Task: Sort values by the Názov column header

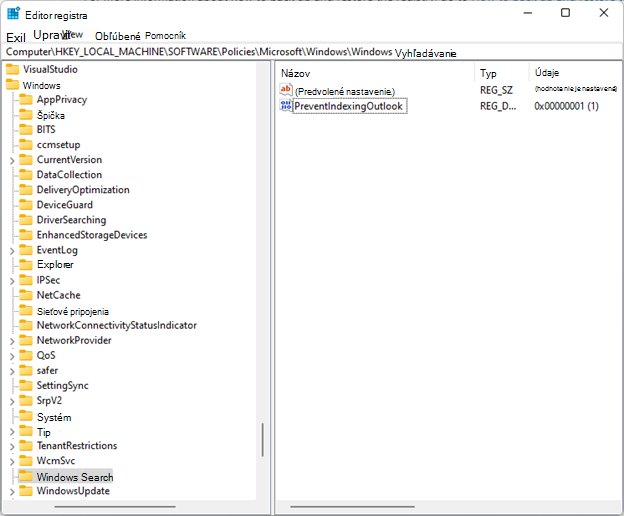Action: tap(295, 73)
